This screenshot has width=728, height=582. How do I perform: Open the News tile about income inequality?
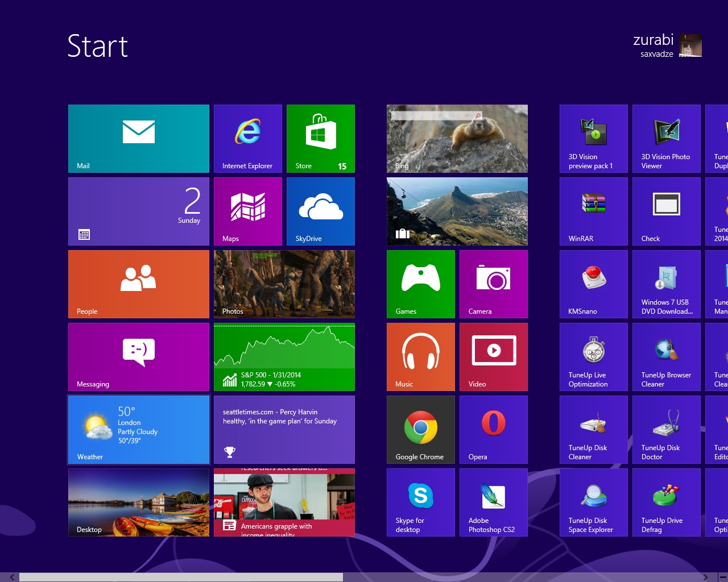(x=284, y=502)
